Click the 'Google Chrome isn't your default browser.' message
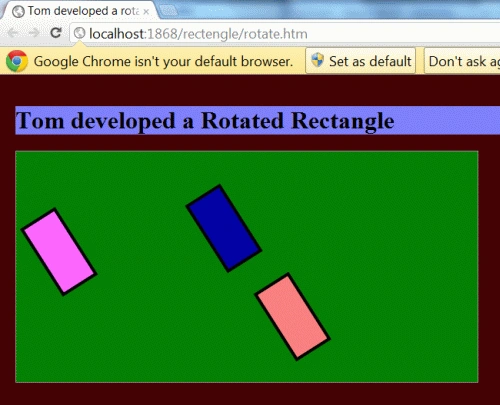The width and height of the screenshot is (500, 405). coord(163,61)
